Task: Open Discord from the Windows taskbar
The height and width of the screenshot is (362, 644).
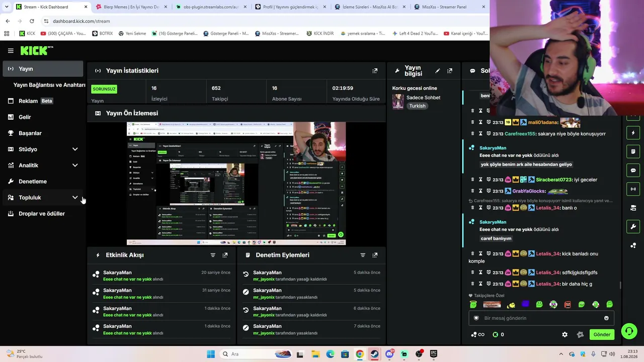Action: pyautogui.click(x=389, y=354)
